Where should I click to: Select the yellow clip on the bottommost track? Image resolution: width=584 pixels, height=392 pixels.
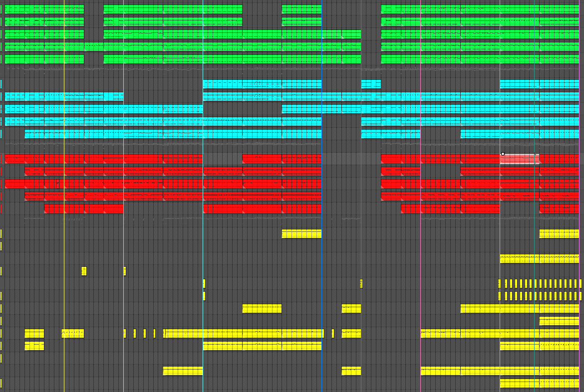tap(539, 383)
